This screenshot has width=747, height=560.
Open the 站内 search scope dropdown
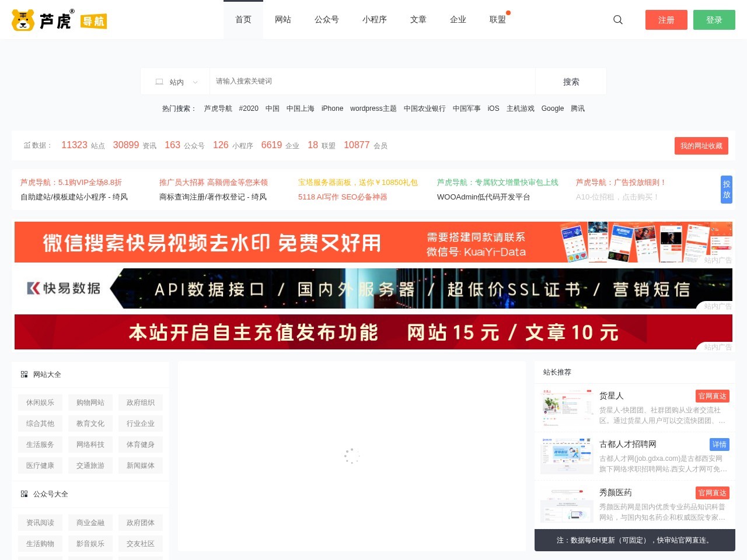tap(175, 82)
